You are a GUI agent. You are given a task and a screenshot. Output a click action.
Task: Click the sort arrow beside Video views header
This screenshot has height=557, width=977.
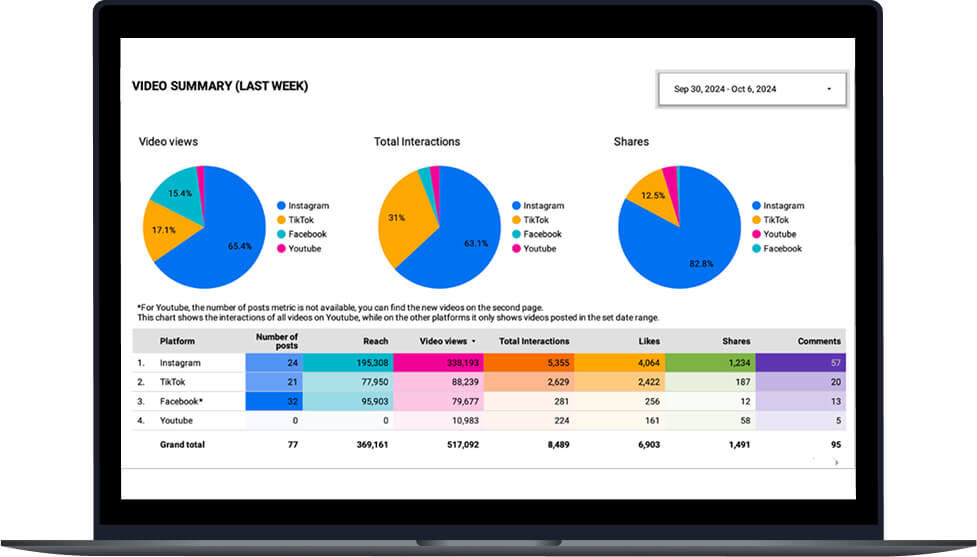pos(474,342)
